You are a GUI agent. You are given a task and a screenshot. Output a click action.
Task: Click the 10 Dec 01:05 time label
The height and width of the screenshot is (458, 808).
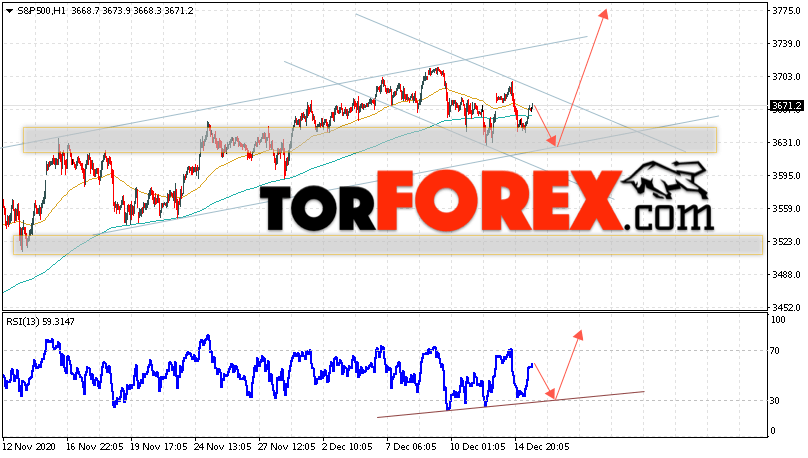(x=478, y=447)
